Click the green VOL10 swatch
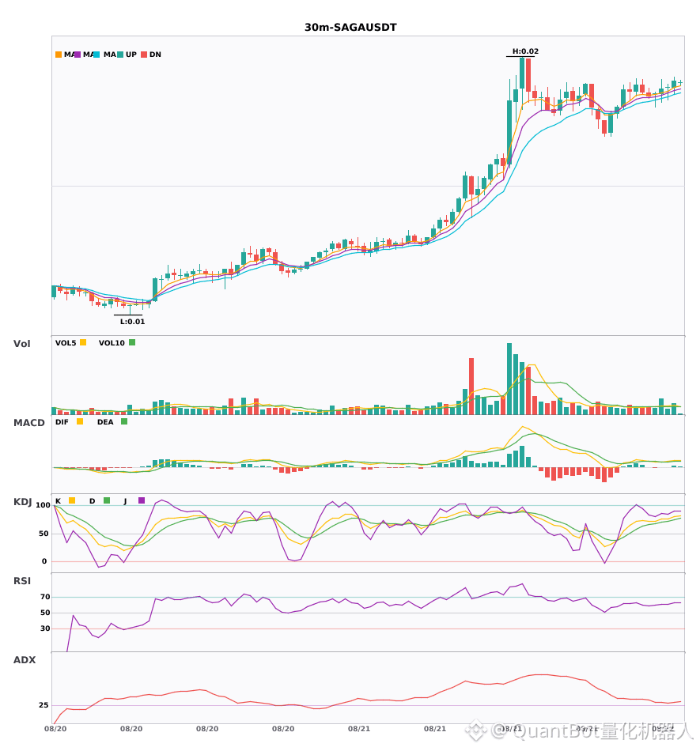700x751 pixels. coord(132,342)
